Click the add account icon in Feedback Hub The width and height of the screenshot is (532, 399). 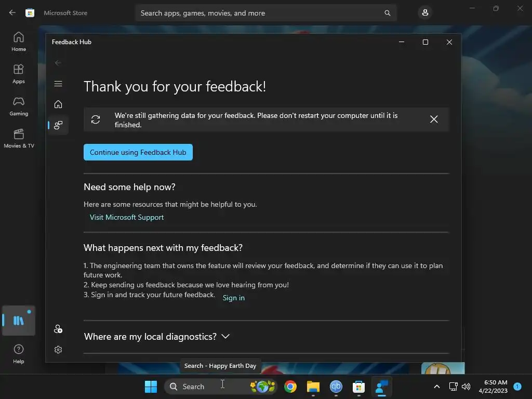coord(58,329)
